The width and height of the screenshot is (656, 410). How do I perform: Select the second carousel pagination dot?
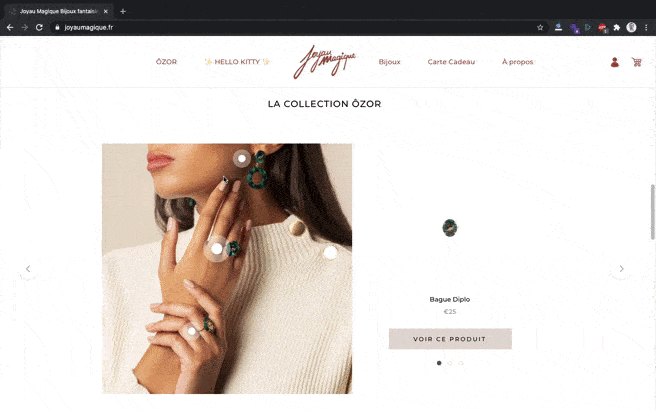click(450, 363)
